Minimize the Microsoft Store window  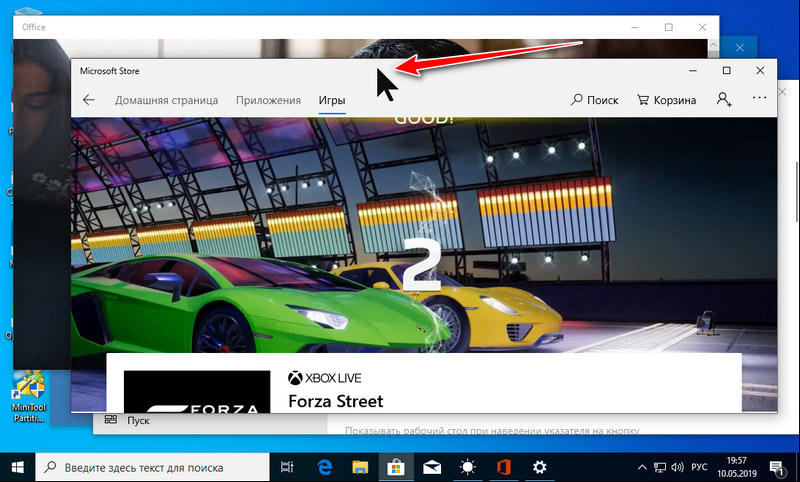pos(693,71)
